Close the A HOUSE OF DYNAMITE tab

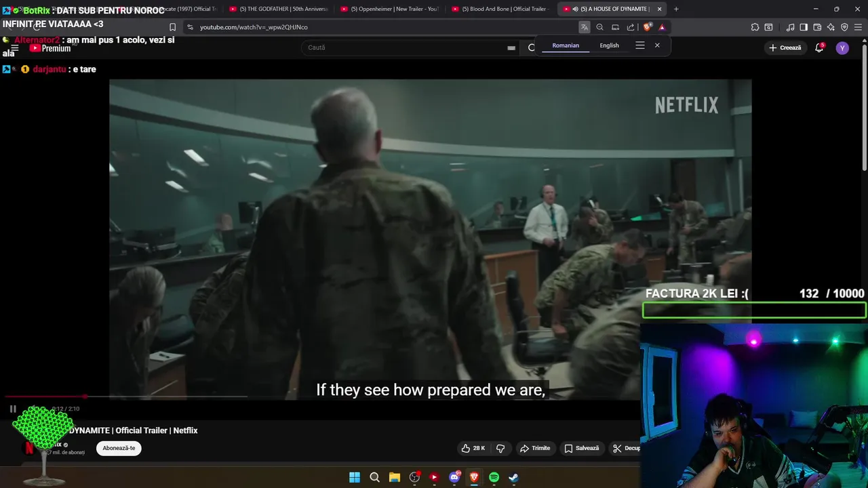(x=659, y=9)
